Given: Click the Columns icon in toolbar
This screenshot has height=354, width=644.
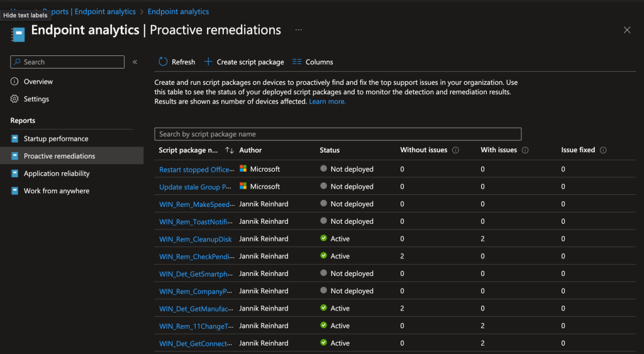Looking at the screenshot, I should (297, 62).
